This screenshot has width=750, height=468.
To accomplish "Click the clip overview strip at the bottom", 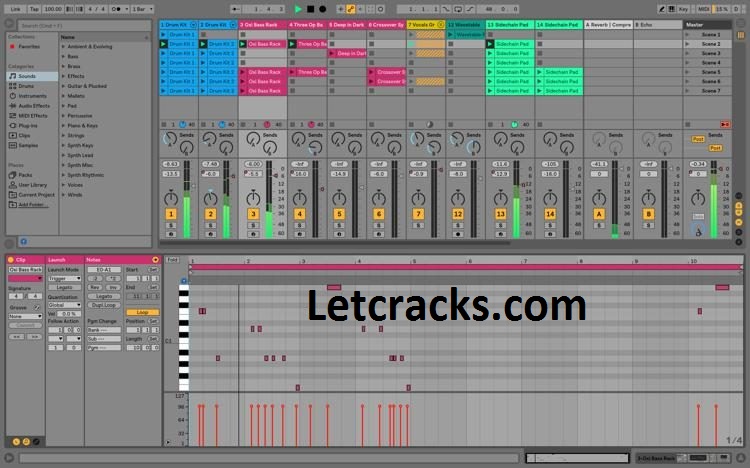I will click(x=577, y=458).
